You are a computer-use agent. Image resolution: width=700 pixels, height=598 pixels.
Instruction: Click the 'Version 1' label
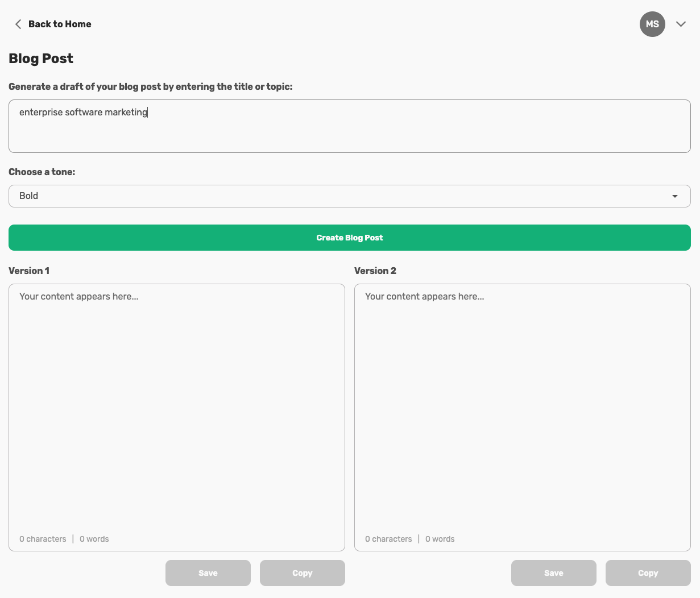pyautogui.click(x=29, y=271)
